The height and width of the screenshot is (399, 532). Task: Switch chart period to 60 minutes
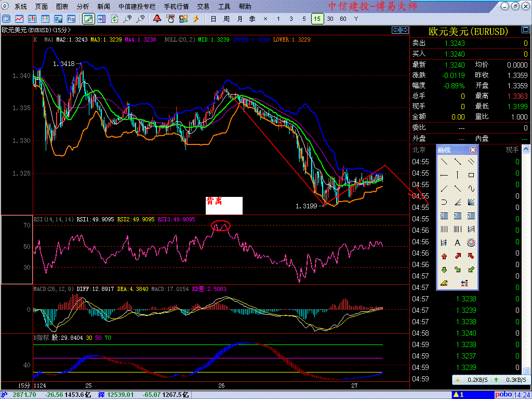tap(343, 19)
